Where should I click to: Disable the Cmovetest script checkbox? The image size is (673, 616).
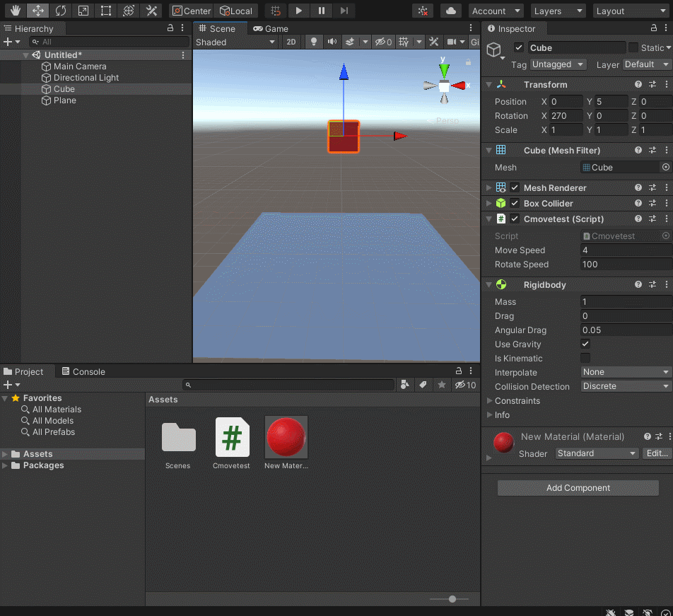click(515, 219)
